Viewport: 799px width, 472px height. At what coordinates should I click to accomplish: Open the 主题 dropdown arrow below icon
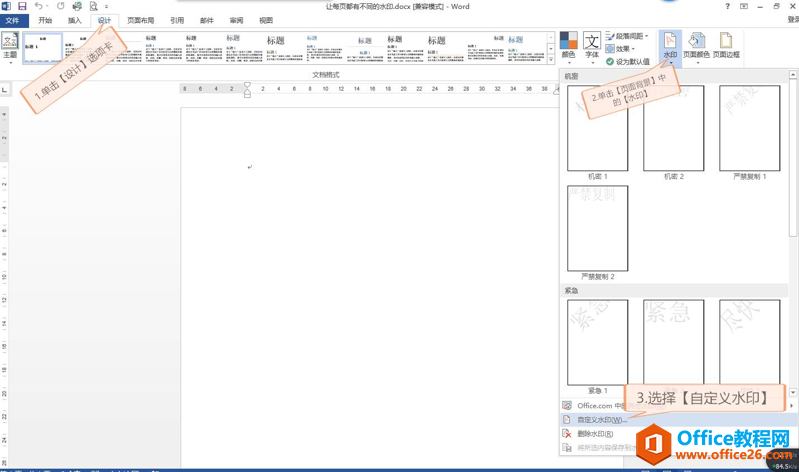pyautogui.click(x=10, y=62)
